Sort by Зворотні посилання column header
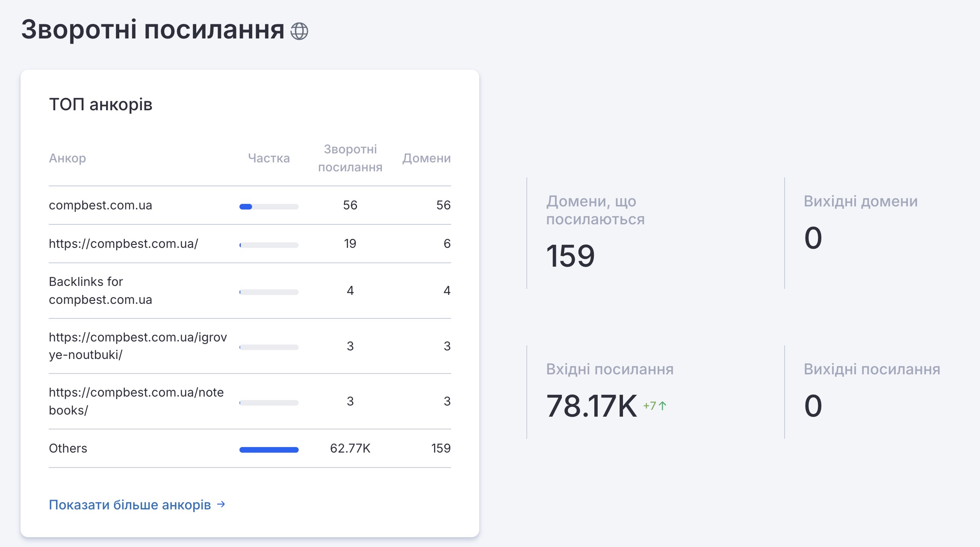Image resolution: width=980 pixels, height=547 pixels. (x=350, y=158)
